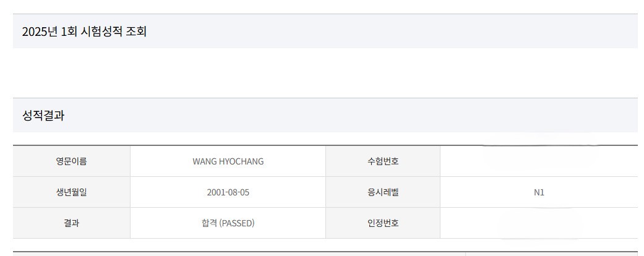Click the empty 인정번호 value cell
The image size is (644, 256).
(538, 223)
